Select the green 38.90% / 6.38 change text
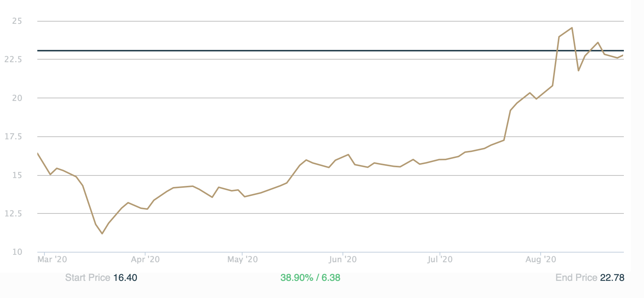644x298 pixels. tap(310, 278)
